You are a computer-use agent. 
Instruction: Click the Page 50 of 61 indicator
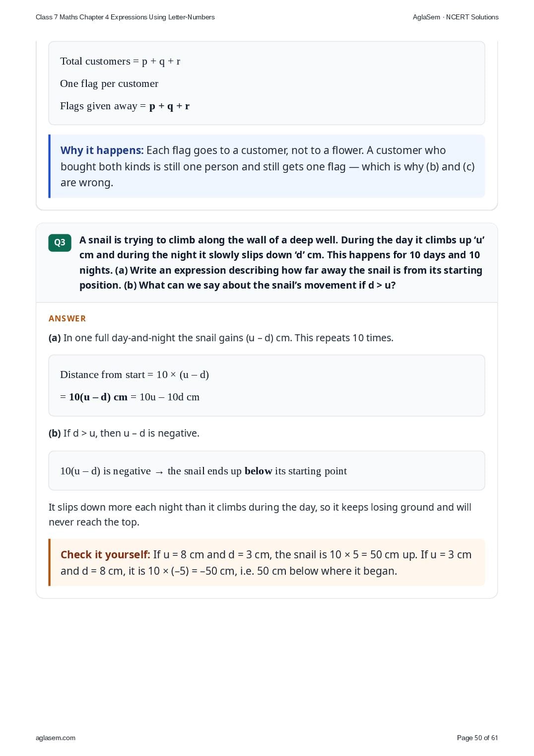477,738
